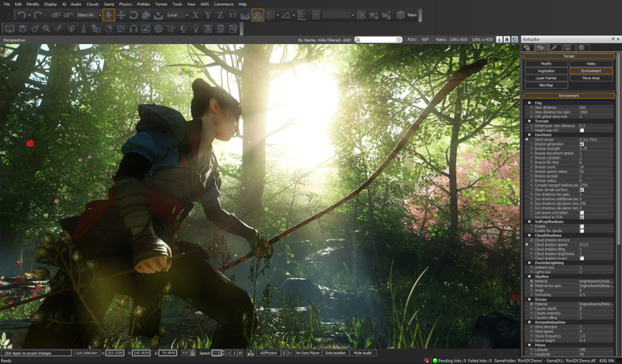The height and width of the screenshot is (364, 622).
Task: Open the lightbulb icon in second toolbar
Action: pyautogui.click(x=196, y=28)
